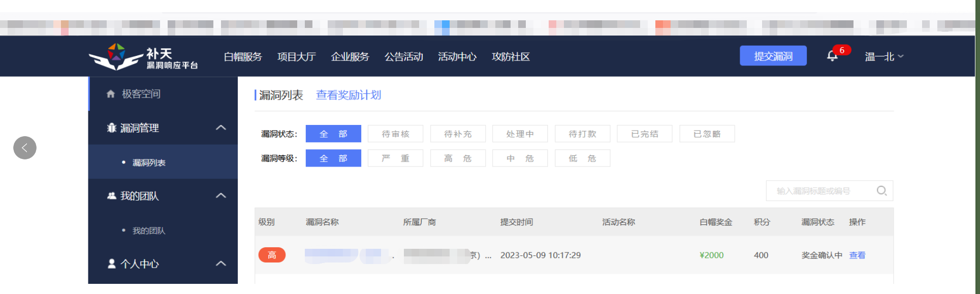Open the 温一北 user dropdown
Screen dimensions: 980x294
point(884,57)
